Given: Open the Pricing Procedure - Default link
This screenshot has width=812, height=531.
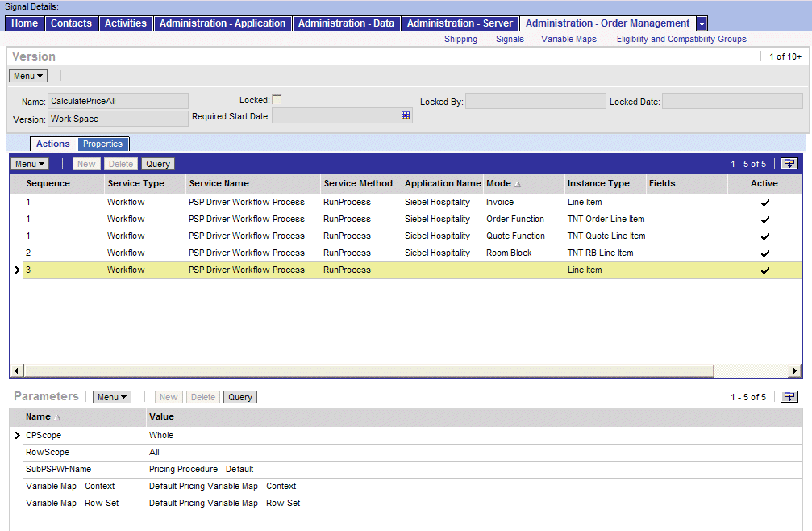Looking at the screenshot, I should 201,469.
